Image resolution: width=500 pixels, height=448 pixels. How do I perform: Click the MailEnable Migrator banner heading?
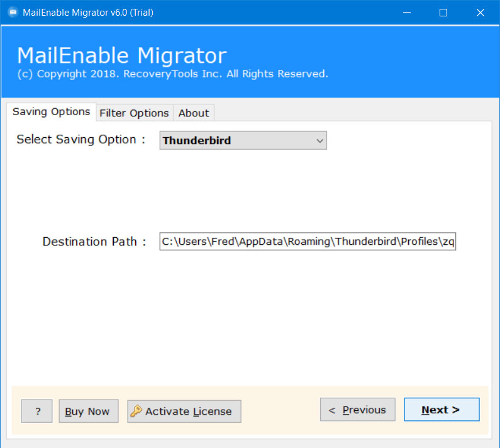coord(121,55)
